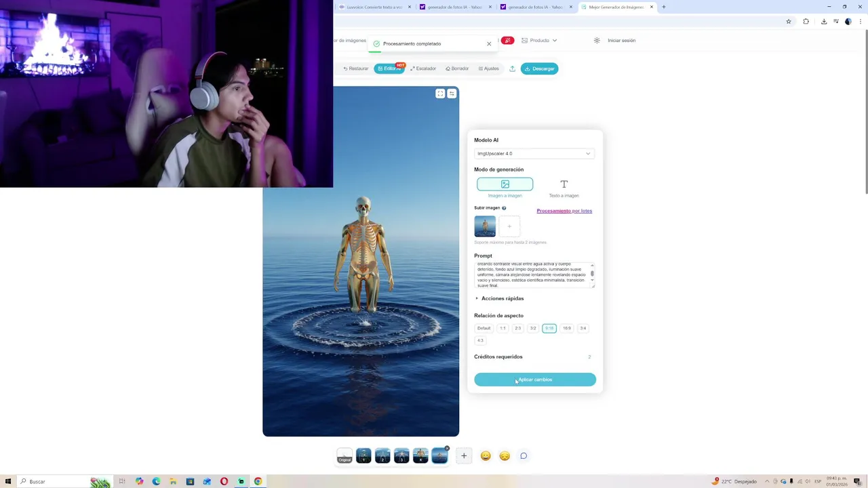Rate result with happy emoji
The height and width of the screenshot is (488, 868).
[x=486, y=456]
